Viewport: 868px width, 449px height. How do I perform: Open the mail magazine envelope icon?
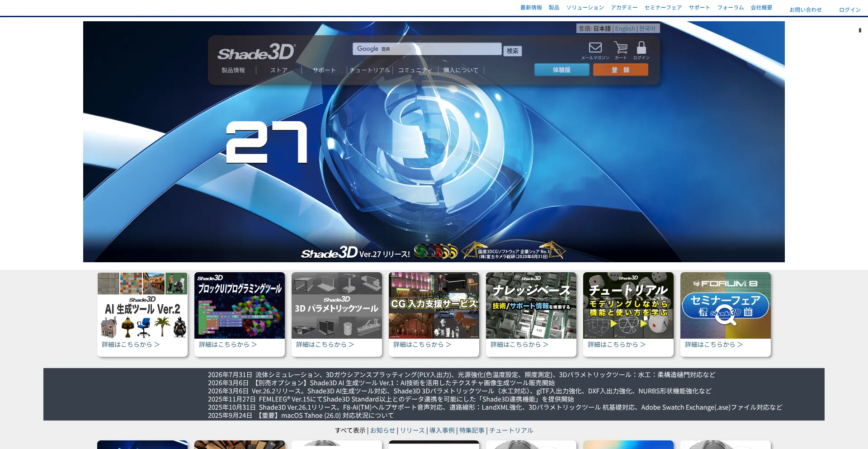595,47
